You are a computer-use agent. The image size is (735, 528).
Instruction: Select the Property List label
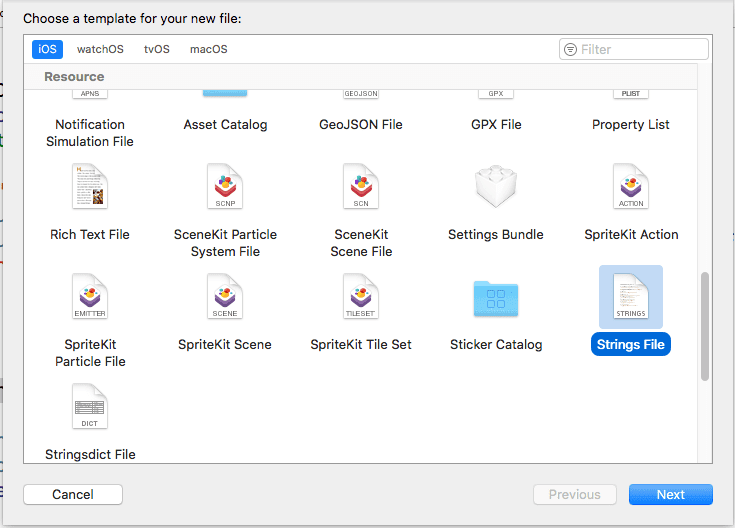[x=631, y=125]
